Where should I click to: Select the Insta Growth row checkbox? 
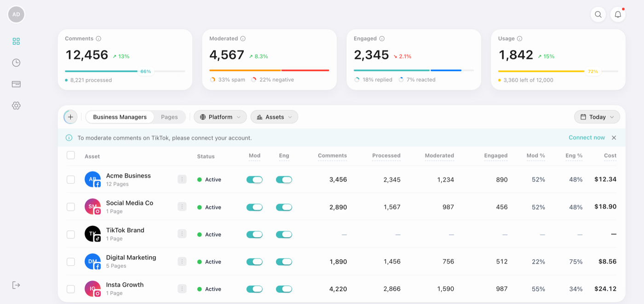click(71, 289)
